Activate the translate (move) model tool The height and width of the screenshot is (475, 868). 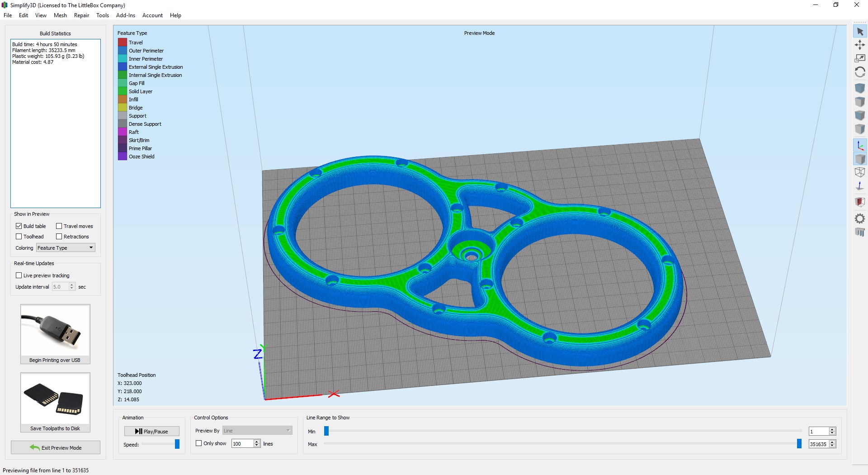pos(860,45)
